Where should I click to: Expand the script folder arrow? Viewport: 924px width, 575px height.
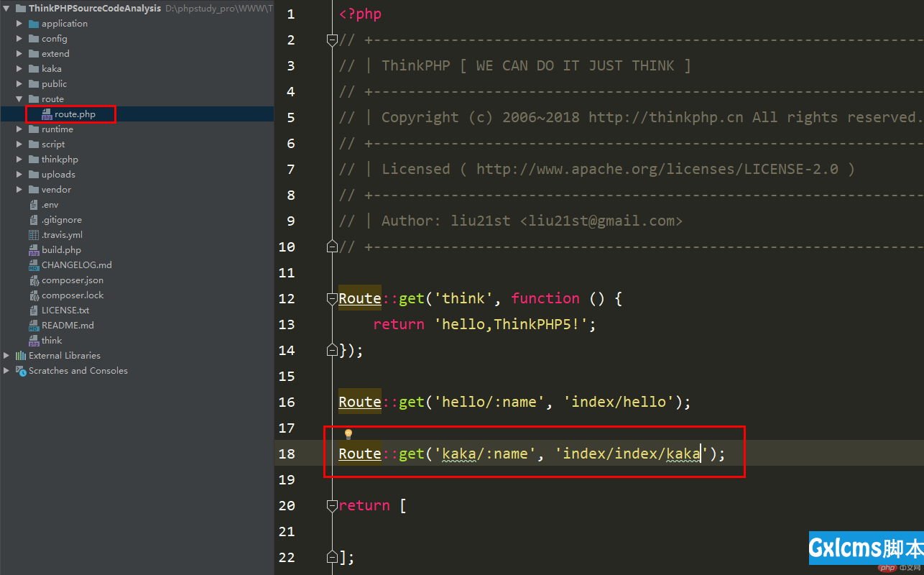(x=20, y=144)
